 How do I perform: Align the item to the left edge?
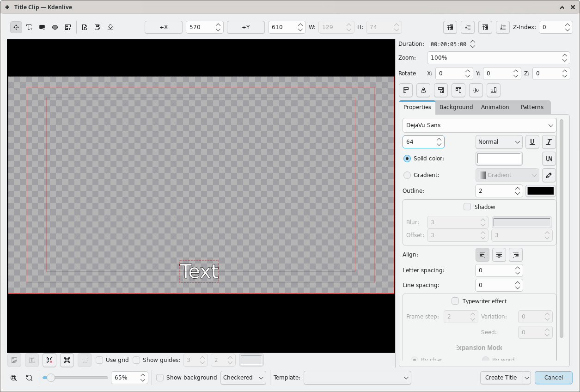tap(406, 90)
